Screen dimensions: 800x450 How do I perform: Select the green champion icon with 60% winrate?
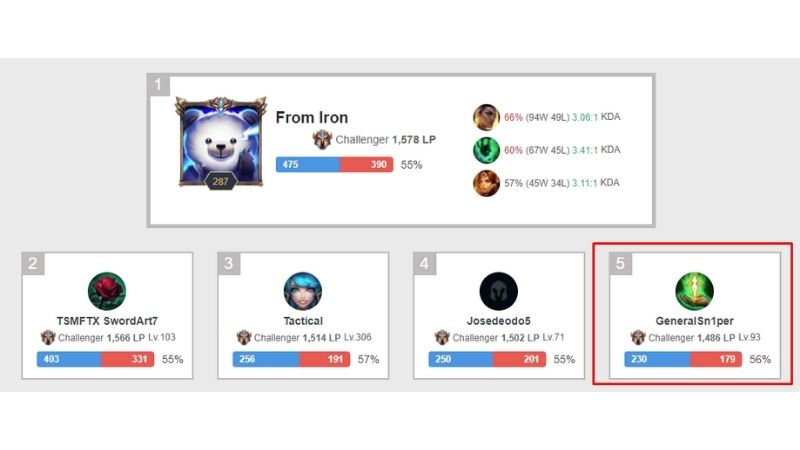pyautogui.click(x=486, y=150)
